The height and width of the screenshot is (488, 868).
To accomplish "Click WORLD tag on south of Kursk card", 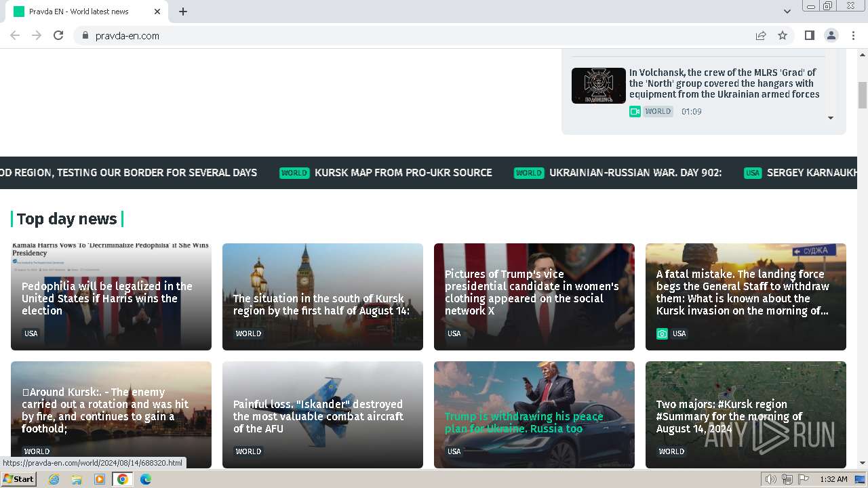I will (248, 333).
